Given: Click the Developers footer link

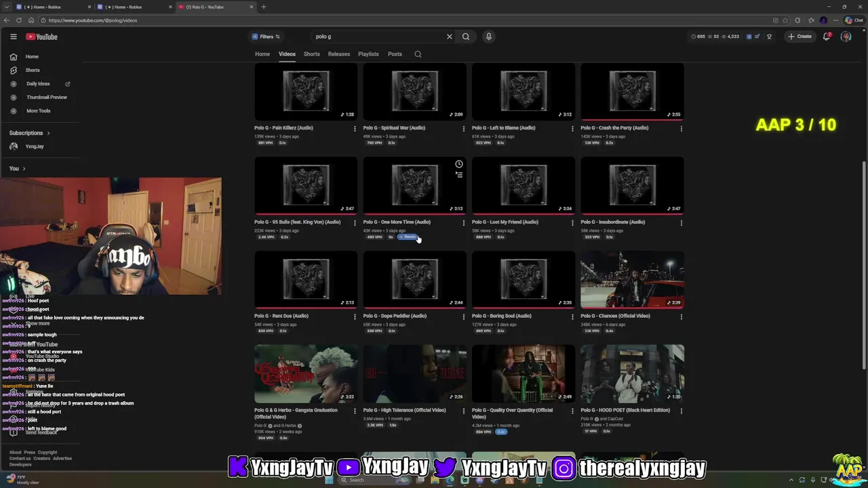Looking at the screenshot, I should [20, 464].
